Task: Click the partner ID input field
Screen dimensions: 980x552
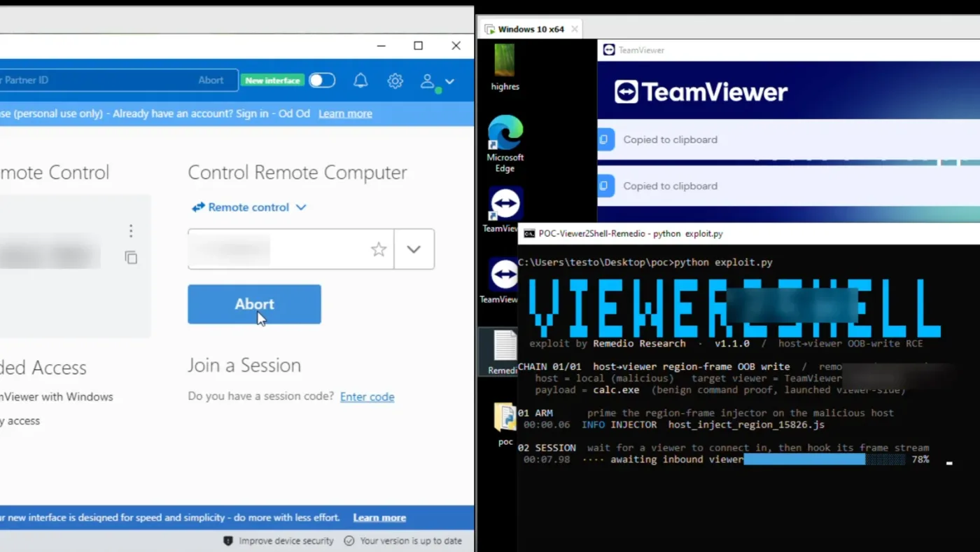Action: [290, 249]
